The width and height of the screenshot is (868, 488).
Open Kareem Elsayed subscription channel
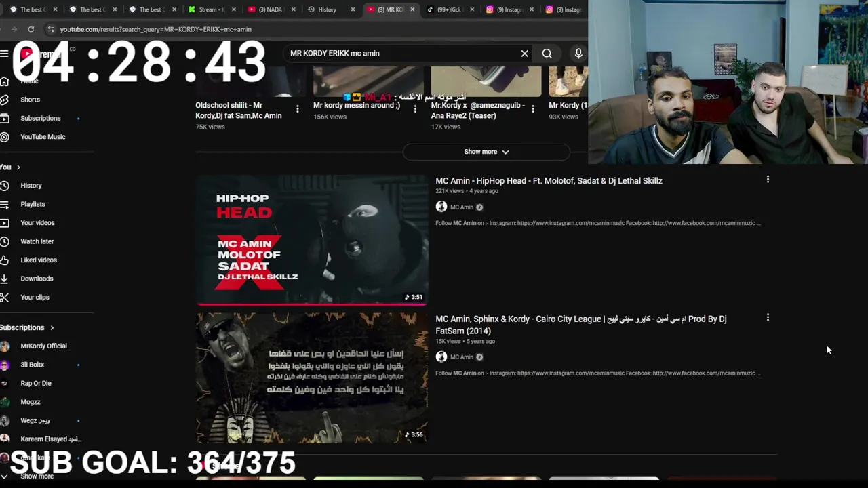point(50,439)
